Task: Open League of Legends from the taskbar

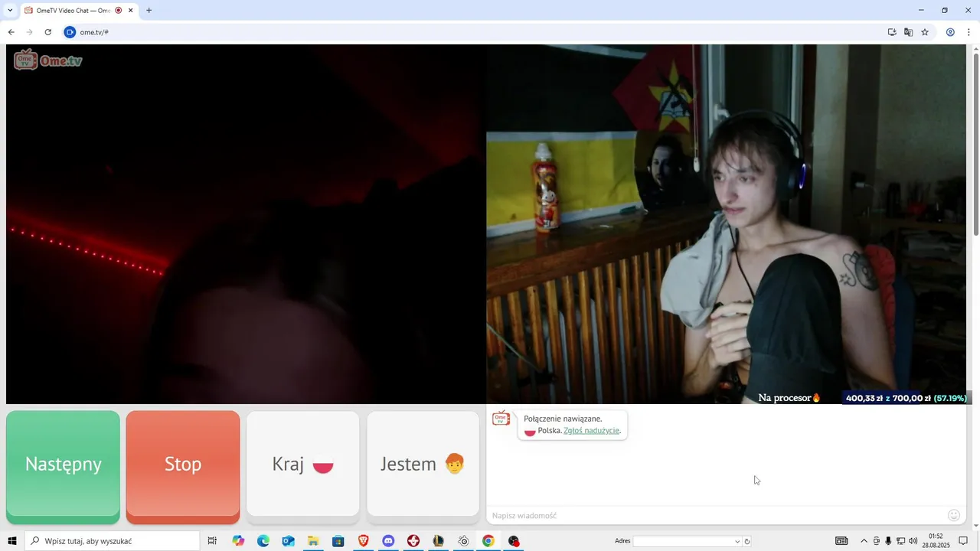Action: (438, 541)
